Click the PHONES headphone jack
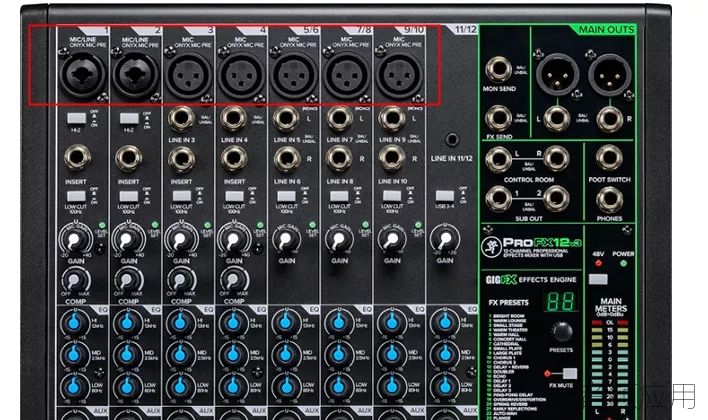 [x=609, y=199]
